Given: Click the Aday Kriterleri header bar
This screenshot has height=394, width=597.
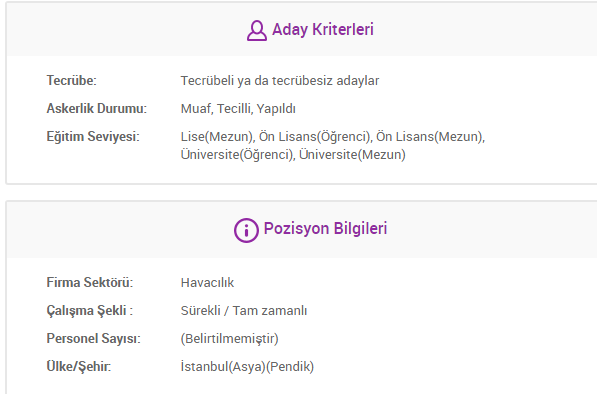Looking at the screenshot, I should (x=302, y=30).
